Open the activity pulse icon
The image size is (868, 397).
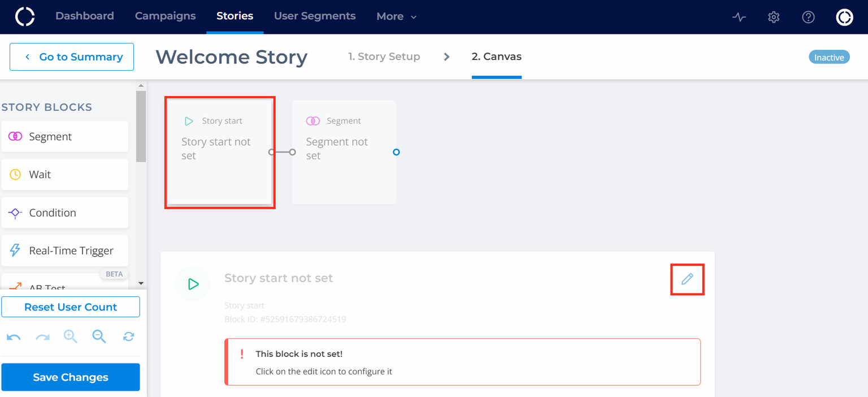[739, 17]
